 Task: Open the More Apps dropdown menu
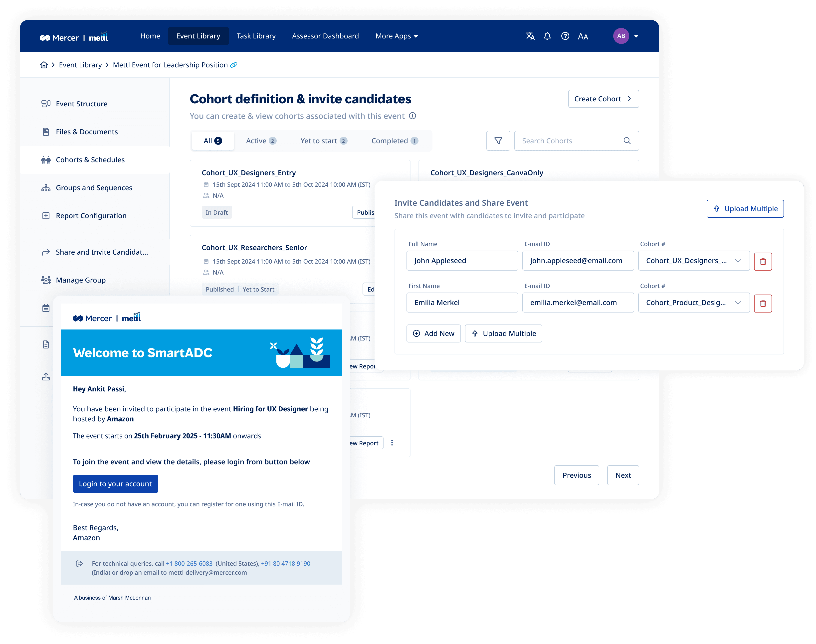click(x=396, y=36)
